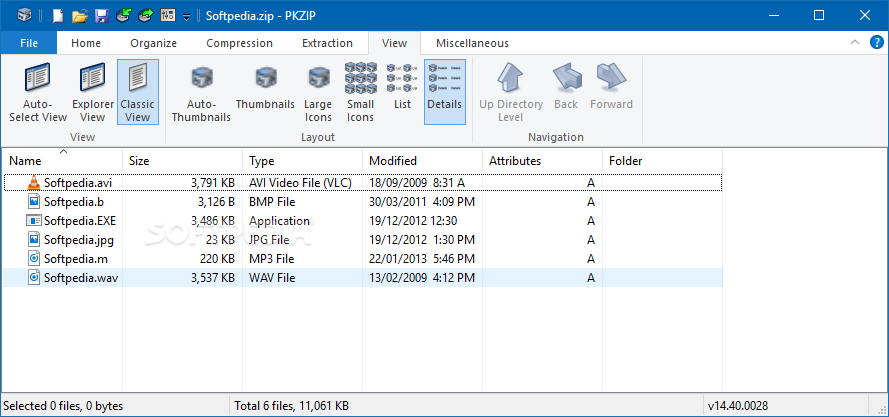This screenshot has width=889, height=417.
Task: Select the file name Softpedia.avi
Action: (78, 183)
